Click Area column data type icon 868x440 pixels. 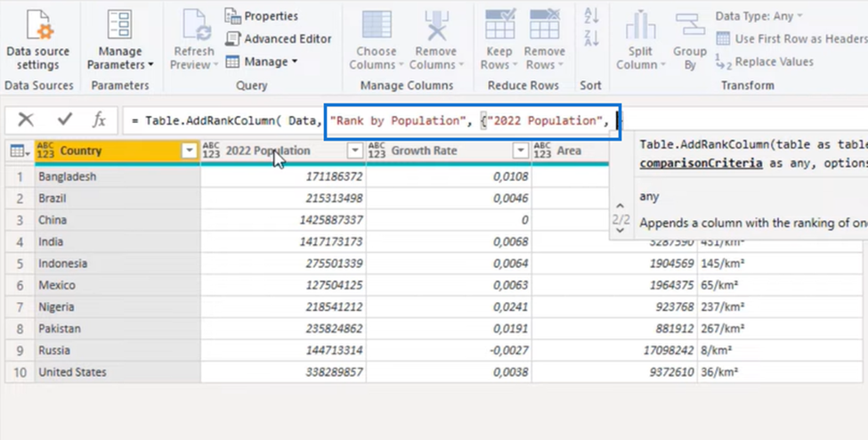542,151
